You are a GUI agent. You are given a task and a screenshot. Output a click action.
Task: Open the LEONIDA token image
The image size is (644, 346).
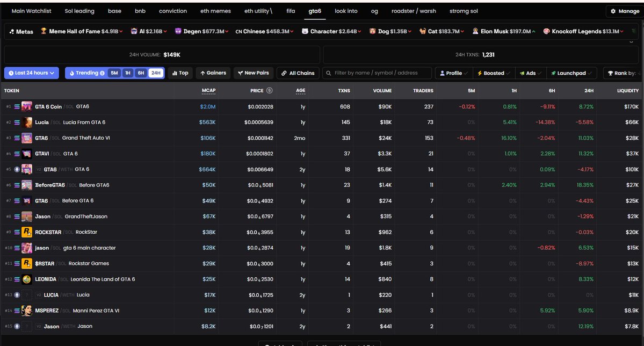(27, 279)
